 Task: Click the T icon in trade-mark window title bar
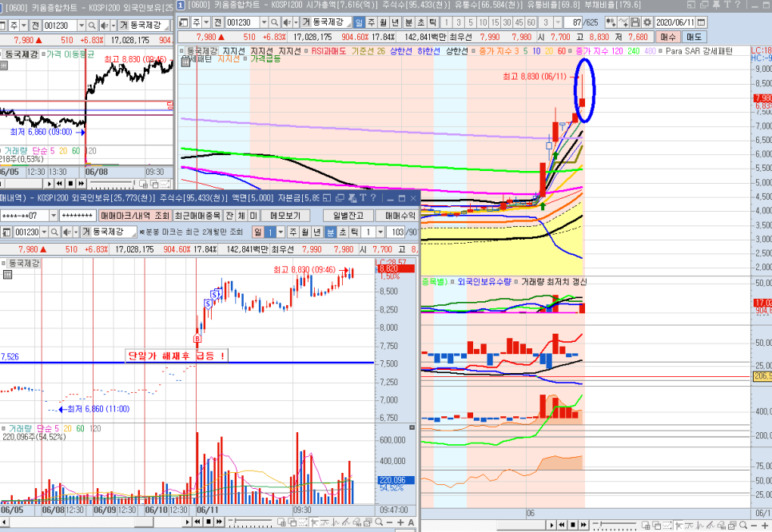coord(363,198)
